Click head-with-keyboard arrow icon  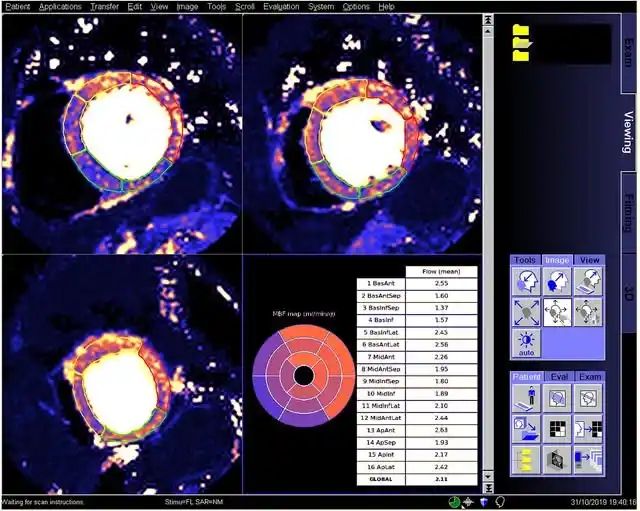588,281
